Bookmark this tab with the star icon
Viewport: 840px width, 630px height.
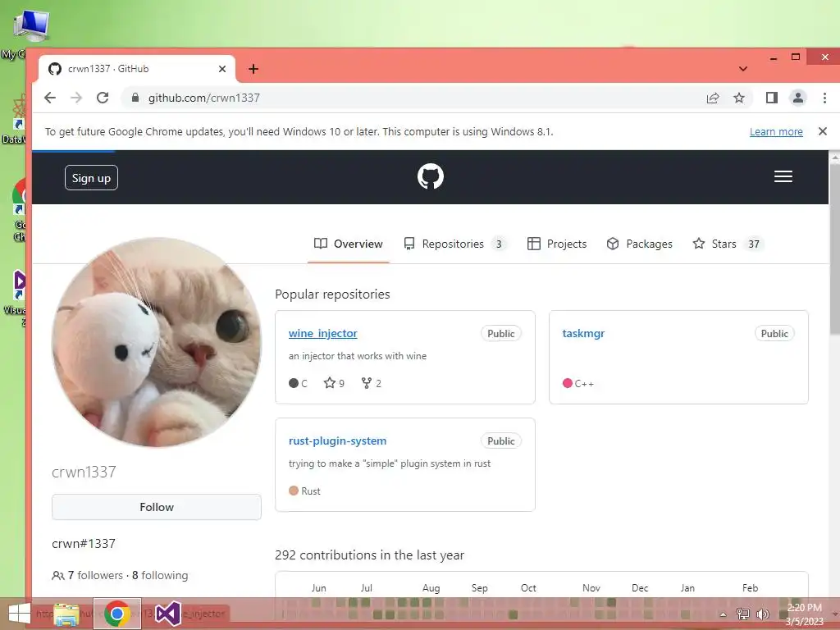click(x=739, y=98)
